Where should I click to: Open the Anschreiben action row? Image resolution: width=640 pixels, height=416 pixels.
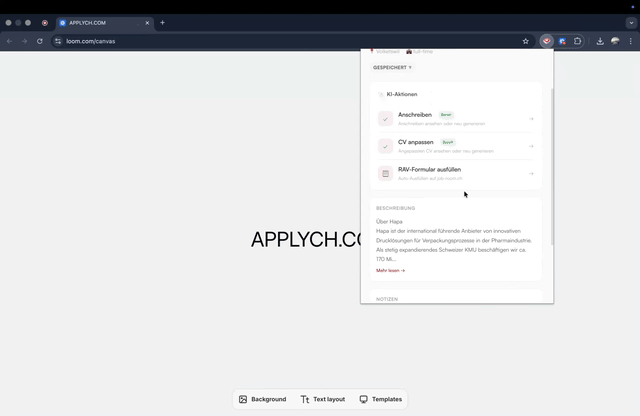(456, 119)
